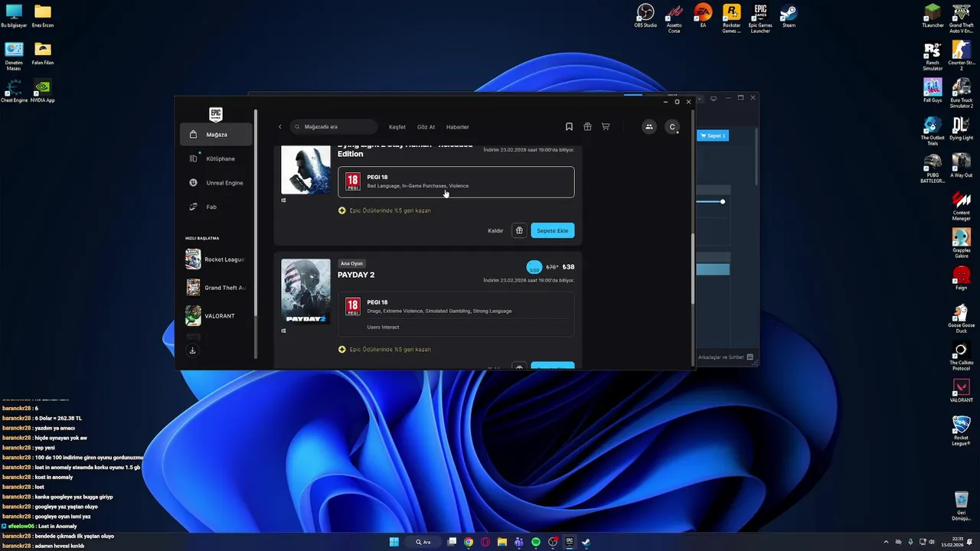Select Kütüphane in Epic sidebar
Screen dimensions: 980x551
pos(216,158)
